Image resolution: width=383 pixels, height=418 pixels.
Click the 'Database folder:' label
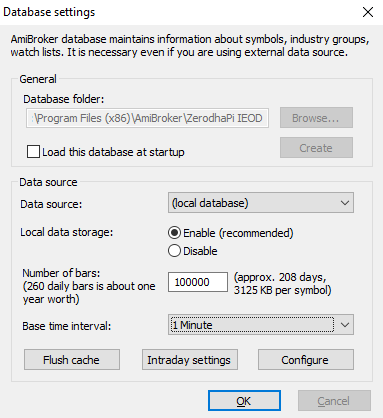click(x=64, y=99)
